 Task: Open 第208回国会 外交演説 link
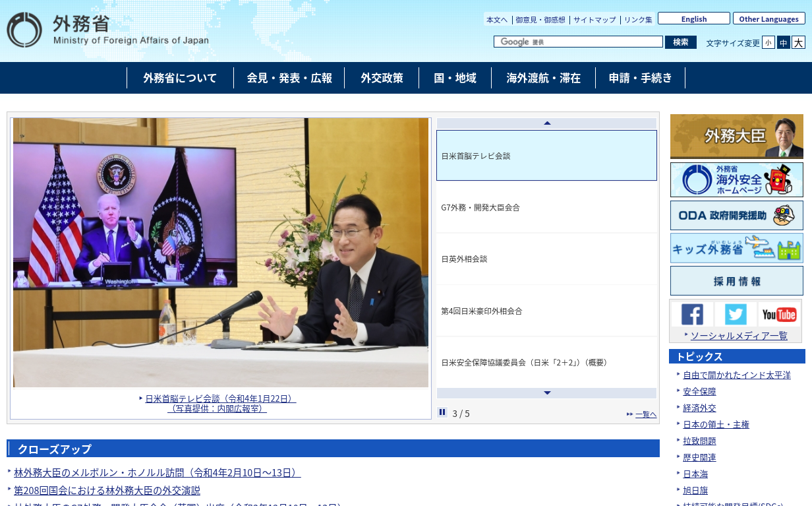(107, 490)
